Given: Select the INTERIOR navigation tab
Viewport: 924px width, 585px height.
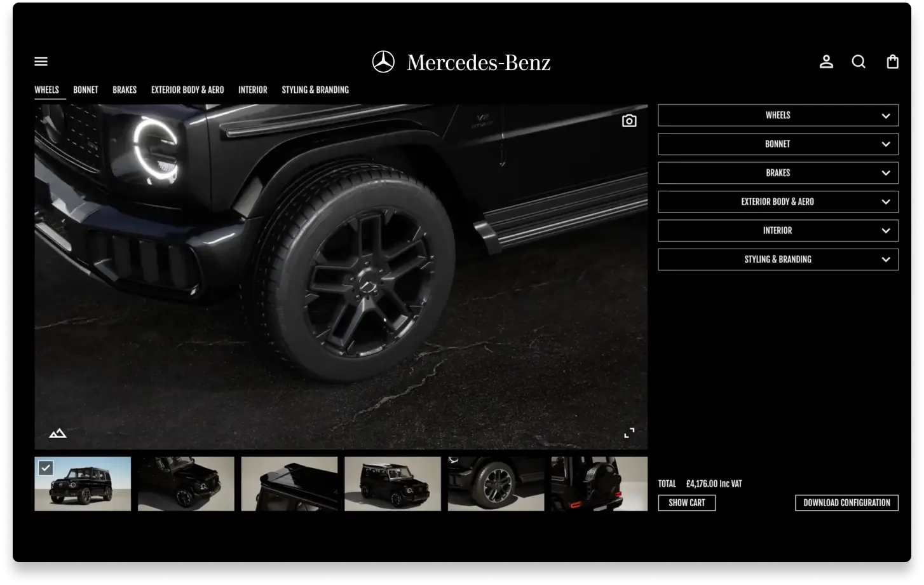Looking at the screenshot, I should point(252,90).
